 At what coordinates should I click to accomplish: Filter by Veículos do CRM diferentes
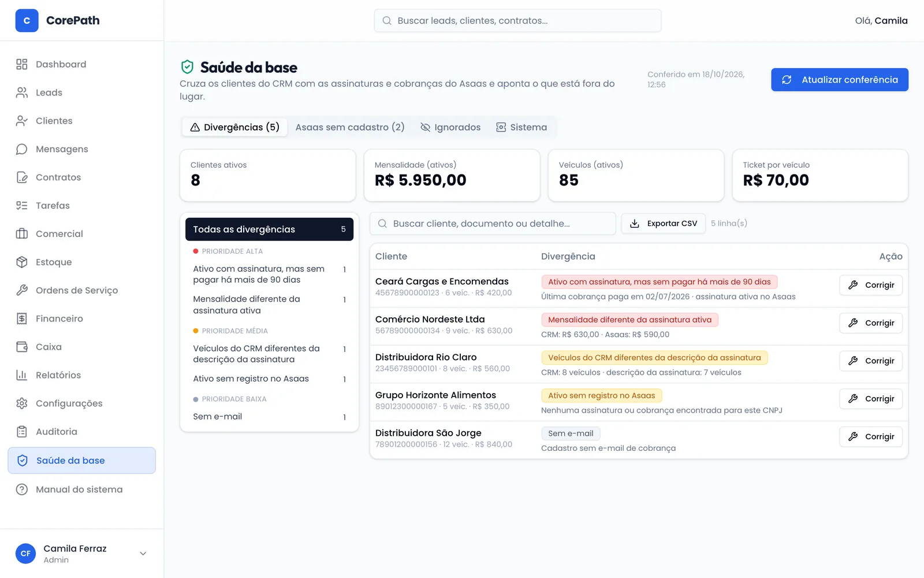(269, 354)
